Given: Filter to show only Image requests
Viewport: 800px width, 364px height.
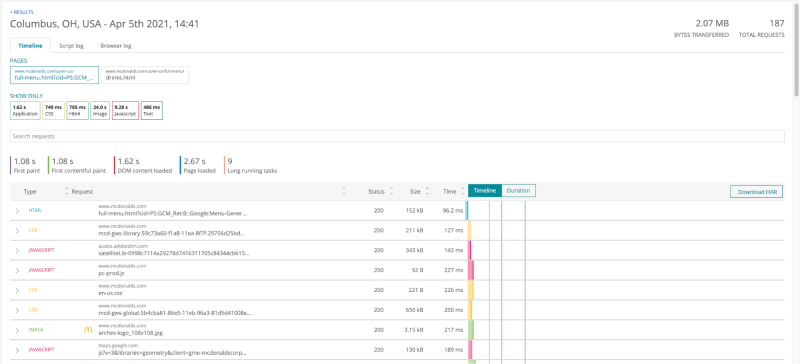Looking at the screenshot, I should click(100, 111).
